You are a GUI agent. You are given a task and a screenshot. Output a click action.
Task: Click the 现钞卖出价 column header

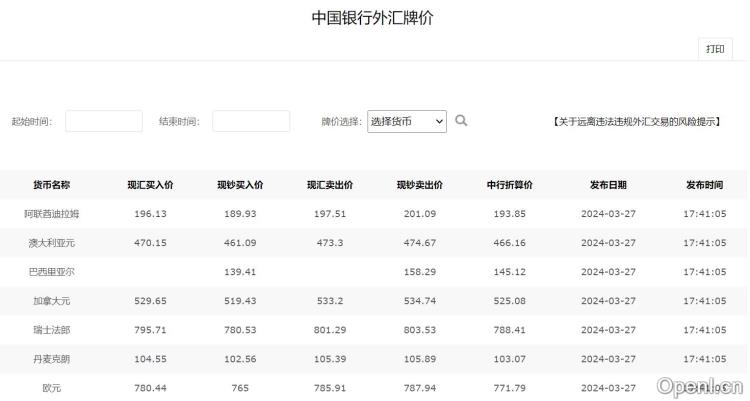click(420, 185)
